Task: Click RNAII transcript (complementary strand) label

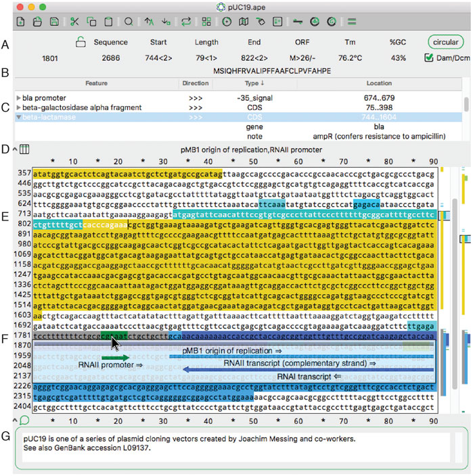Action: (x=300, y=363)
